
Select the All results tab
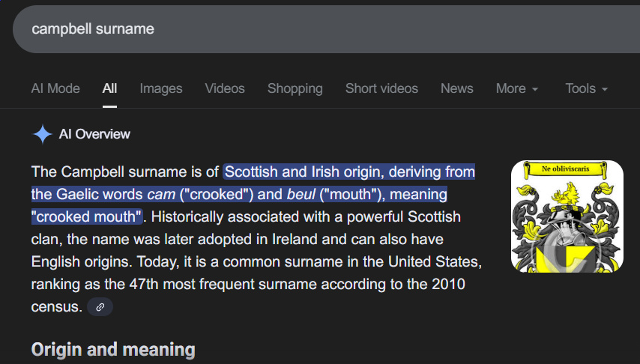point(110,88)
